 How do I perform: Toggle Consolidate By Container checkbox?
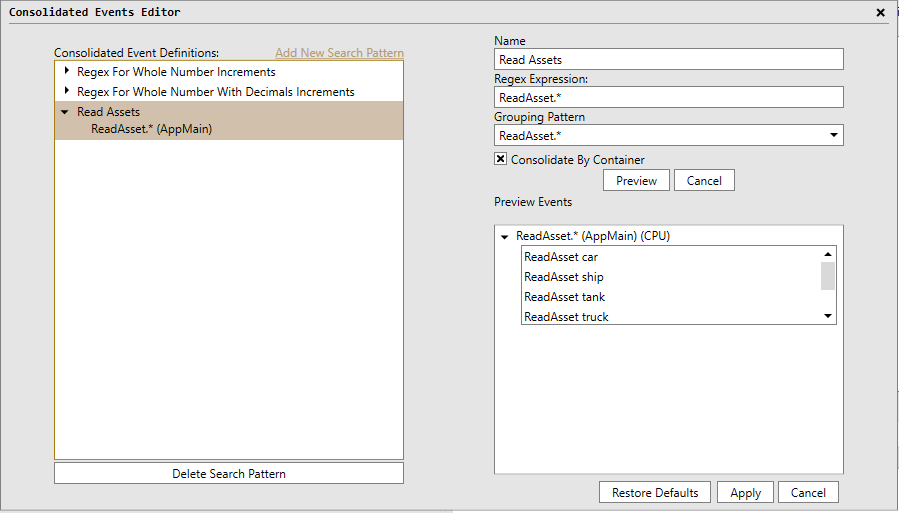pos(501,159)
